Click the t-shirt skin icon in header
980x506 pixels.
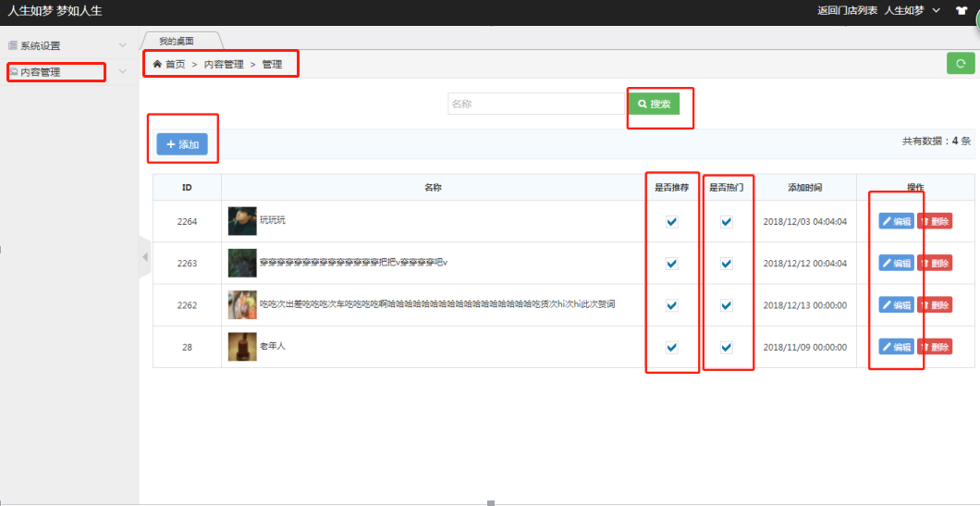(x=962, y=10)
